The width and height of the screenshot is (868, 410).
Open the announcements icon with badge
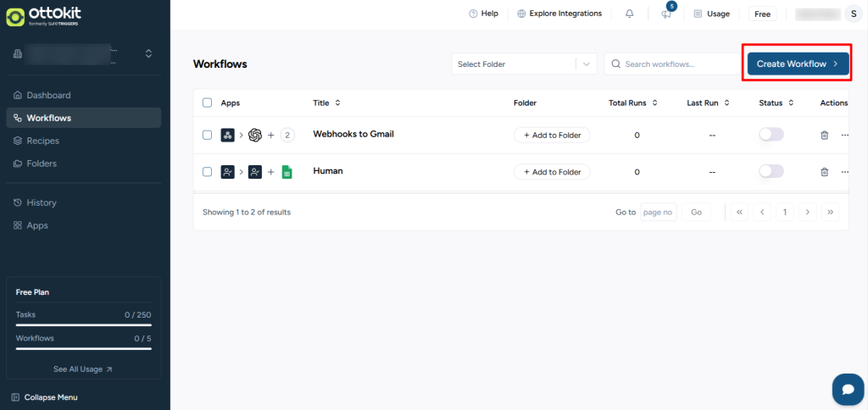point(666,14)
